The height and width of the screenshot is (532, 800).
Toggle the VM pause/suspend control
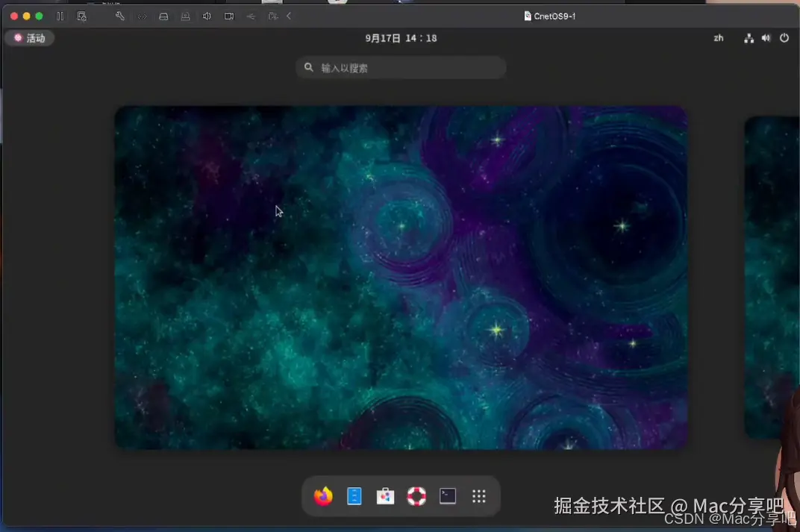point(61,16)
